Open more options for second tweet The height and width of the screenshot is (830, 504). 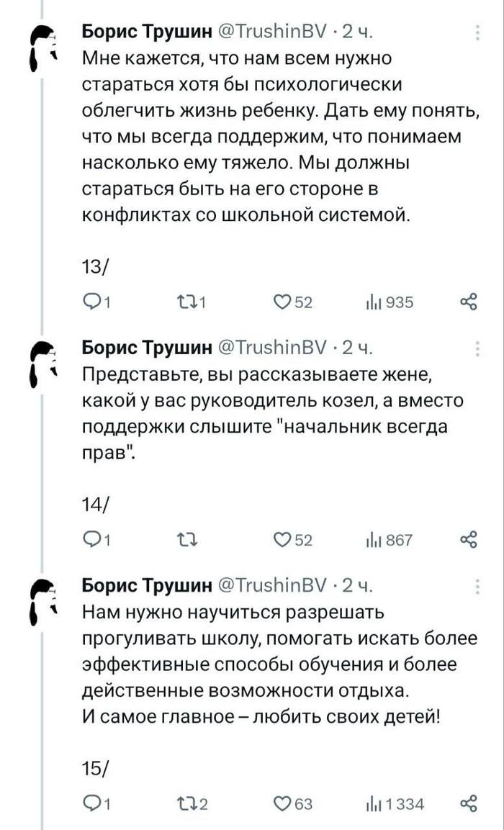pos(478,349)
